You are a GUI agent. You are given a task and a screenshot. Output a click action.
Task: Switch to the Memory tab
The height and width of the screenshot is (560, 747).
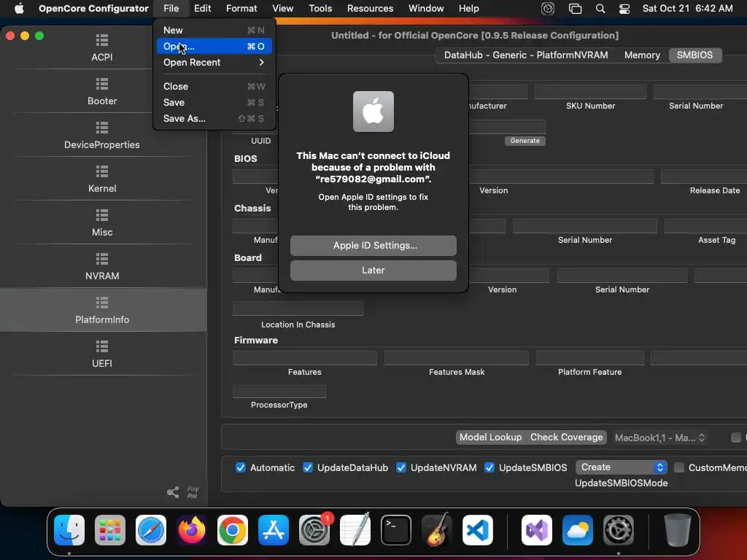pos(642,55)
